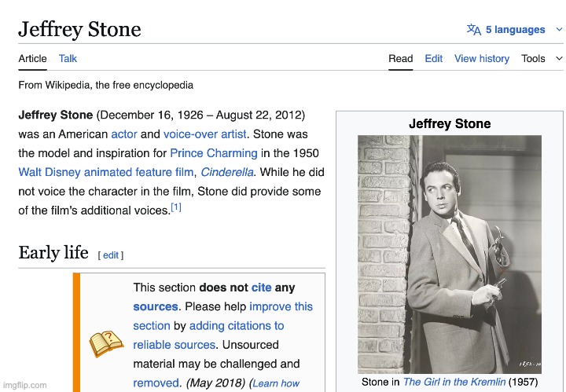
Task: Click the adding citations to link
Action: coord(237,325)
